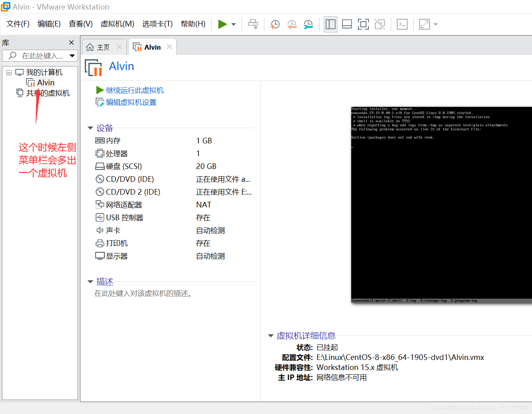532x414 pixels.
Task: Click the USB 控制器 icon
Action: 100,217
